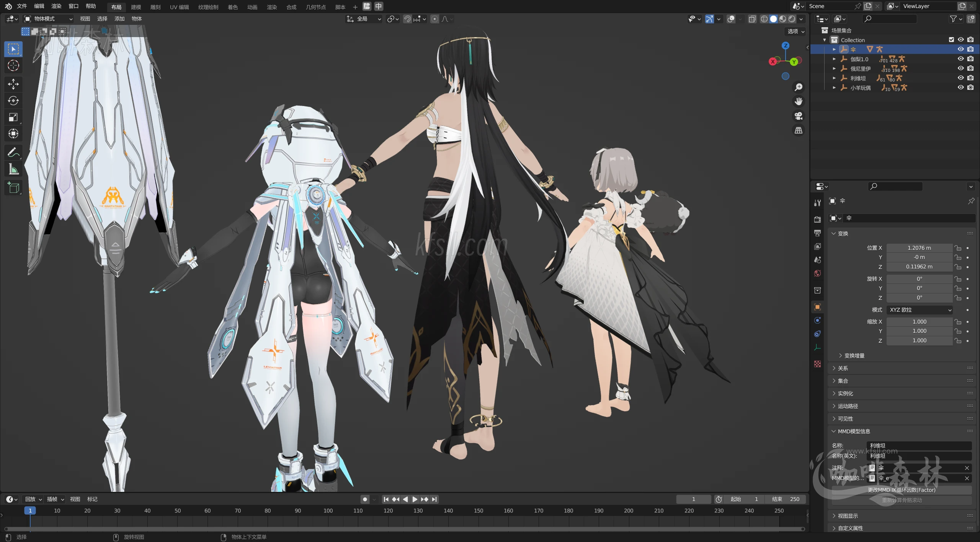Click the timeline horizontal scrollbar

(404, 529)
